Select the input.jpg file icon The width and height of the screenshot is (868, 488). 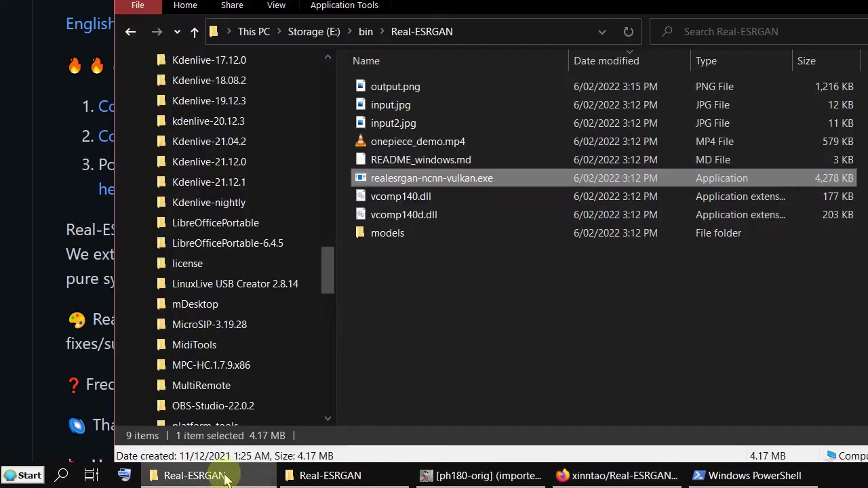tap(360, 105)
